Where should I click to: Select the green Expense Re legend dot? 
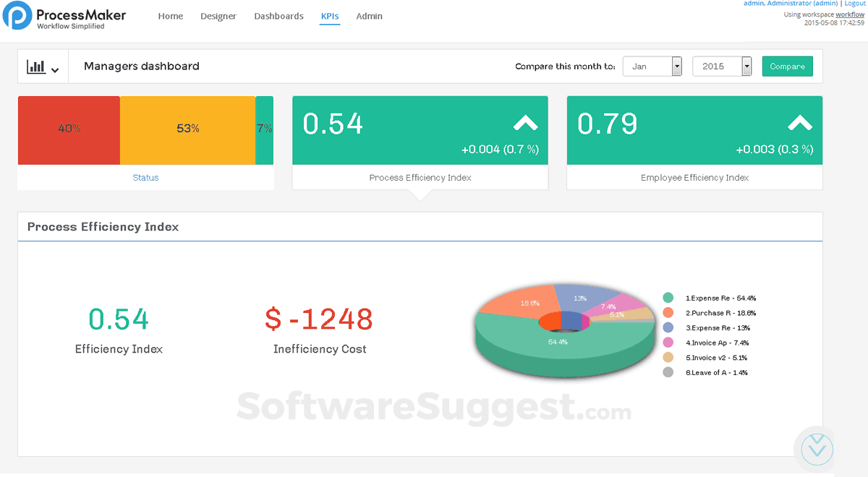coord(668,297)
